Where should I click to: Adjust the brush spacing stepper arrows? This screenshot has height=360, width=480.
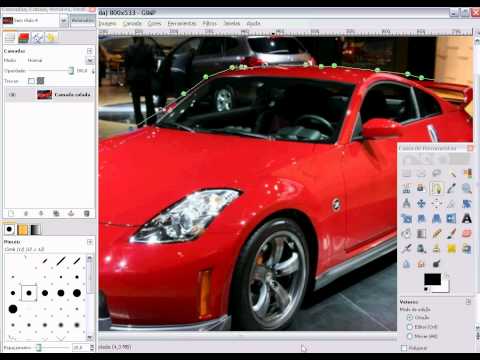(x=92, y=347)
